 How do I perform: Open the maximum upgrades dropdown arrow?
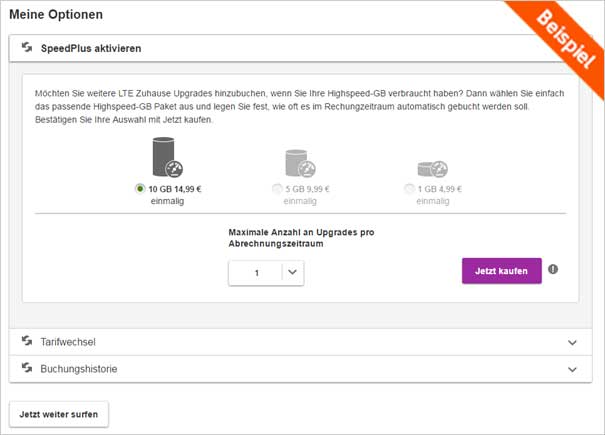pos(292,272)
